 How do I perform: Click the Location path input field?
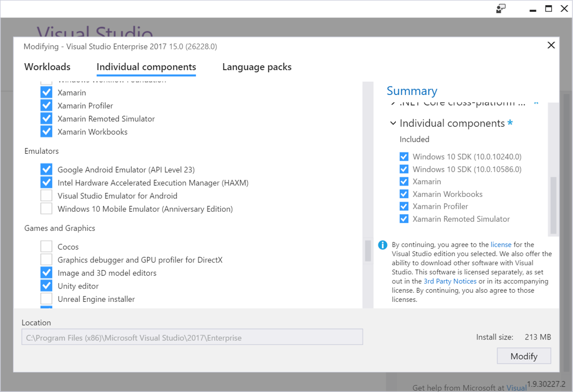coord(192,337)
